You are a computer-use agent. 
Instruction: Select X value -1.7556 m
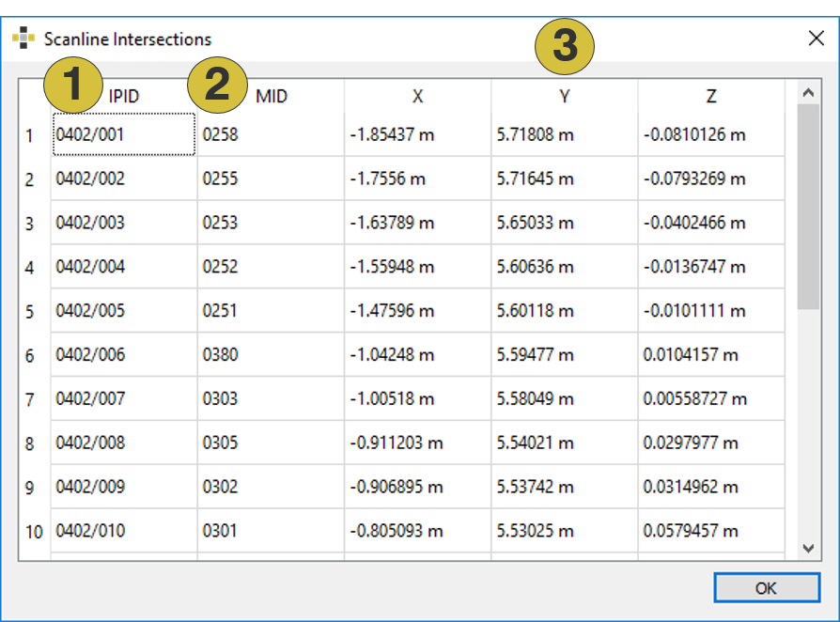(417, 179)
